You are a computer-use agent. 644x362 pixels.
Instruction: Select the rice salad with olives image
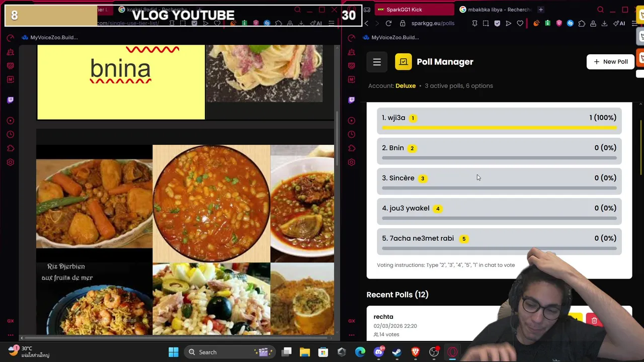(211, 298)
